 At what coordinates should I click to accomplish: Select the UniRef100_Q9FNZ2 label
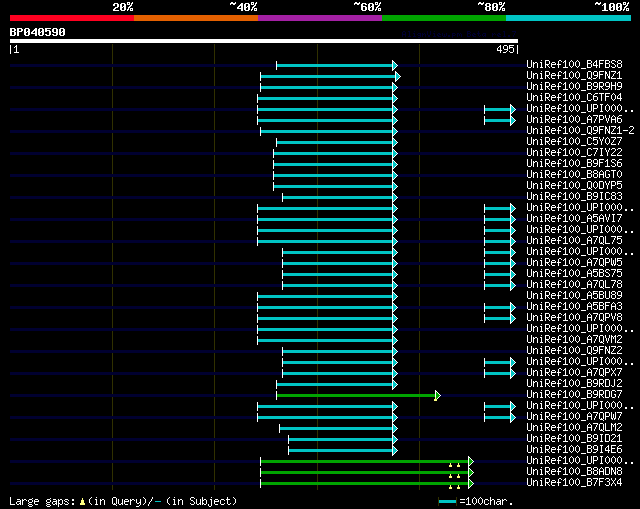pyautogui.click(x=574, y=351)
